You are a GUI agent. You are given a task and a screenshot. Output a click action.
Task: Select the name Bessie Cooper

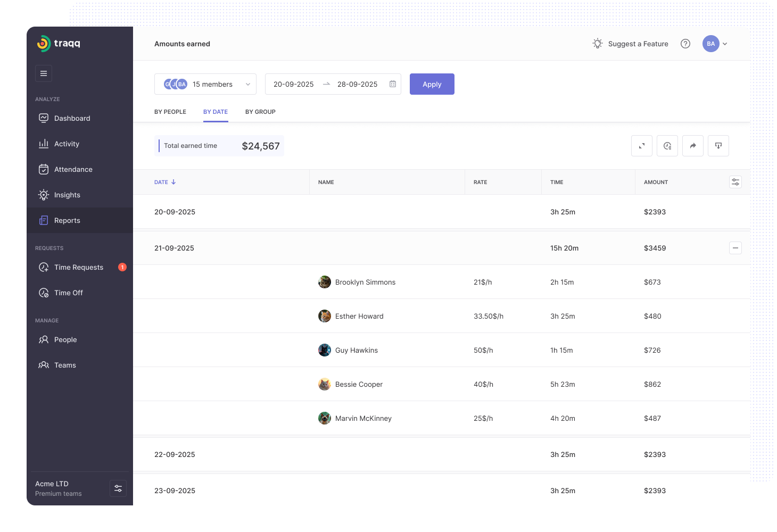click(359, 384)
